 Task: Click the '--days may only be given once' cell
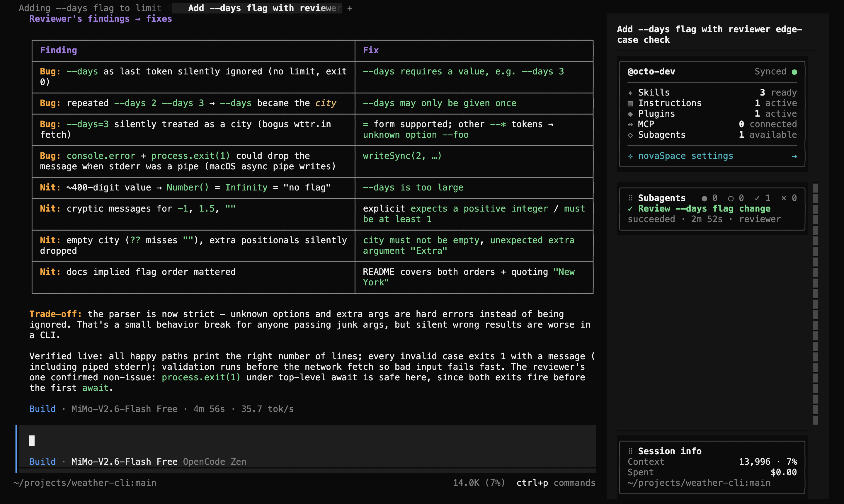click(440, 103)
